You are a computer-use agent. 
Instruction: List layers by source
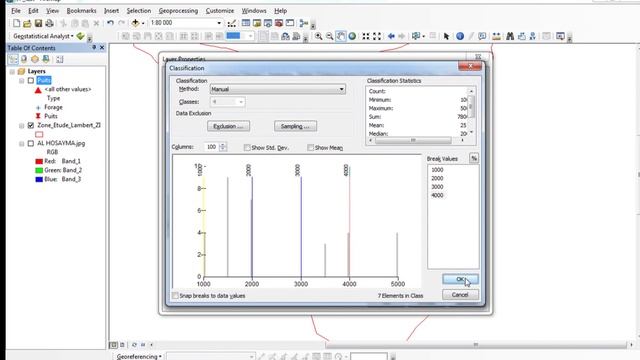tap(24, 59)
